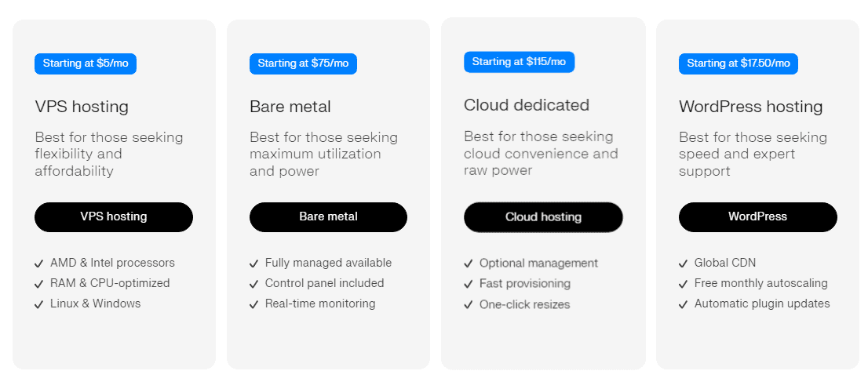
Task: Click checkmark beside Global CDN
Action: click(684, 264)
